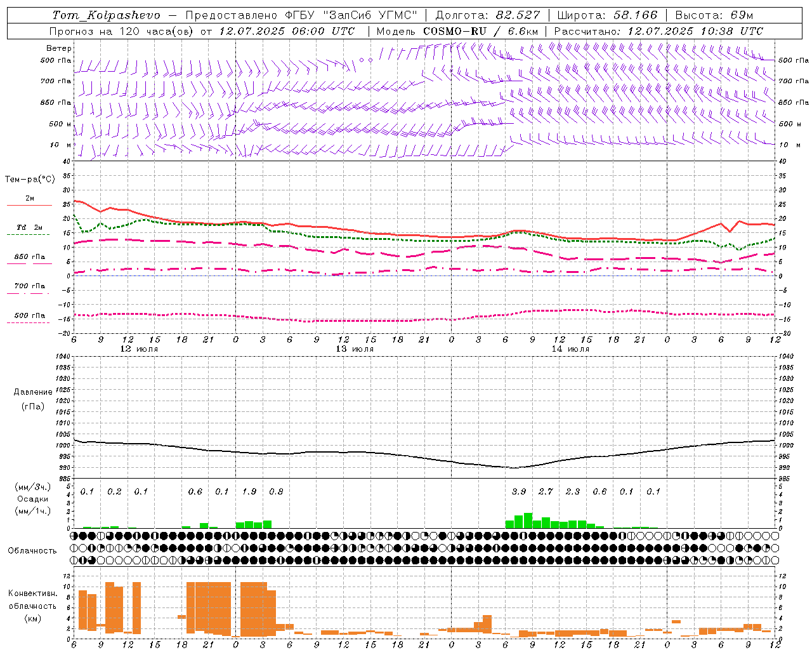The height and width of the screenshot is (650, 812).
Task: Click the (мм/3ч.) precipitation unit label
Action: point(33,487)
